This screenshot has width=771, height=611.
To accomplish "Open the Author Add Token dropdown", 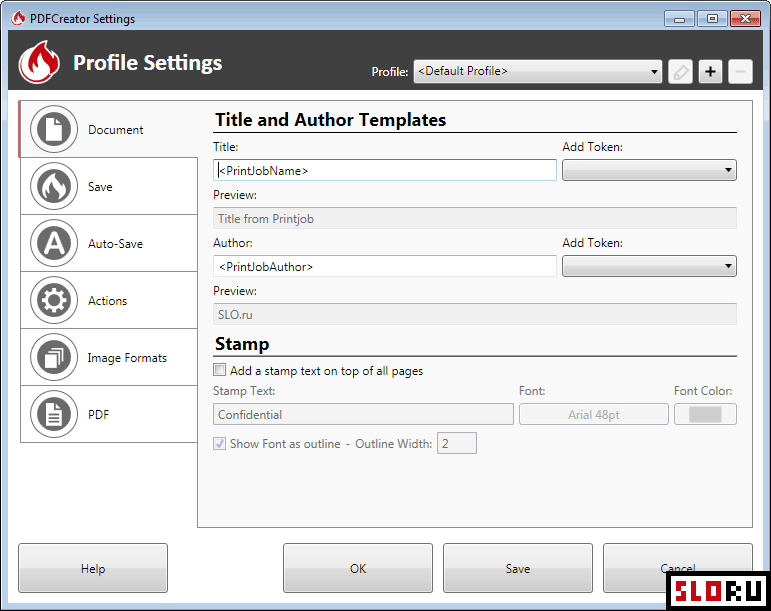I will (x=649, y=266).
